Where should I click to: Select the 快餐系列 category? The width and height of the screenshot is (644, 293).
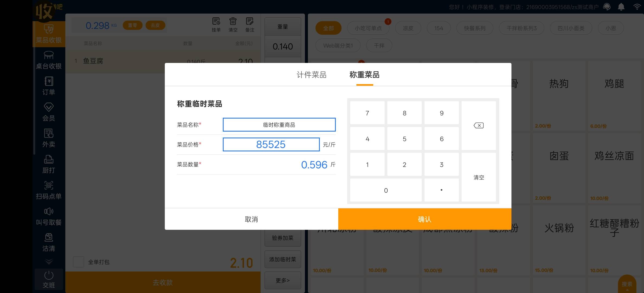click(475, 28)
